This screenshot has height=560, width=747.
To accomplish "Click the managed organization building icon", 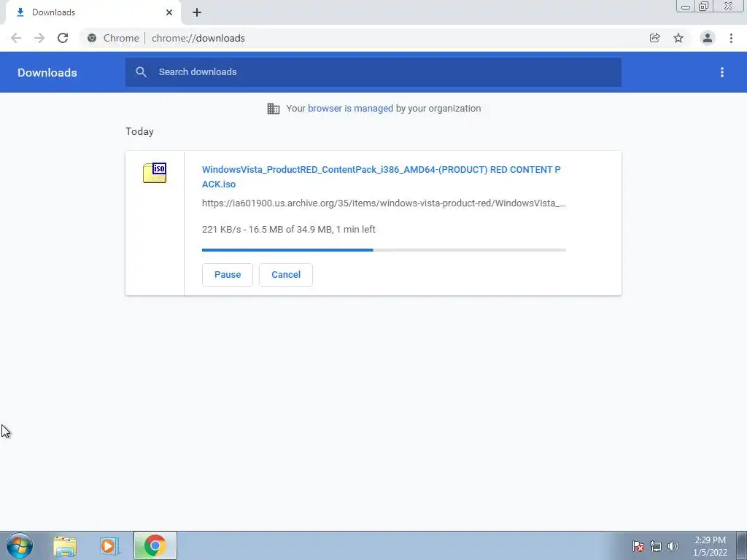I will [x=274, y=109].
